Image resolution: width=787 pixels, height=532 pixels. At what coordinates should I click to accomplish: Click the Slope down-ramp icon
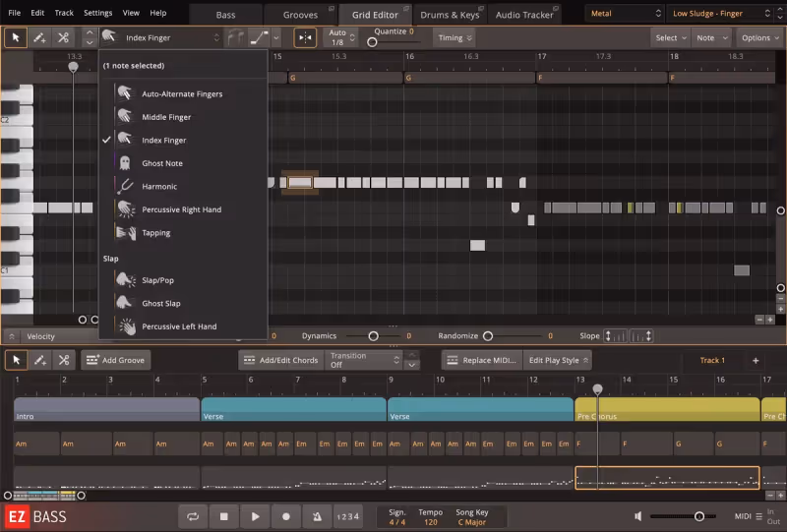[x=641, y=336]
